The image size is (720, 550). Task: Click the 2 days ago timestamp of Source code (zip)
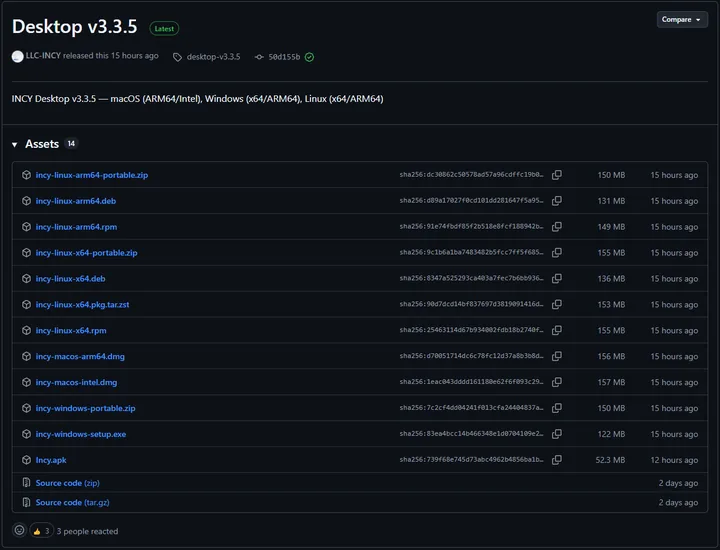pos(678,483)
